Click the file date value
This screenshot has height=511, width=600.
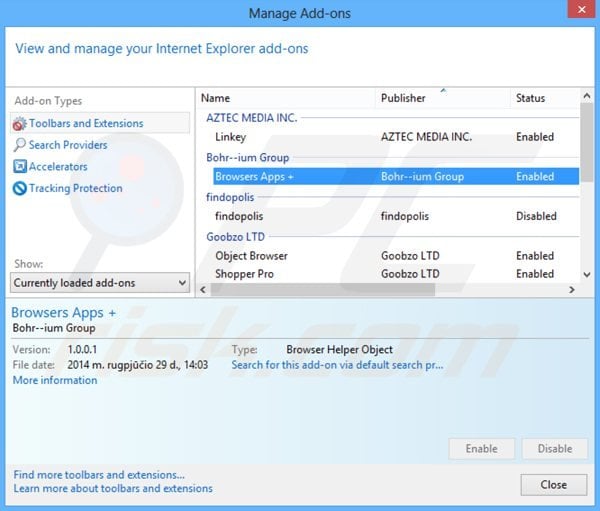138,365
